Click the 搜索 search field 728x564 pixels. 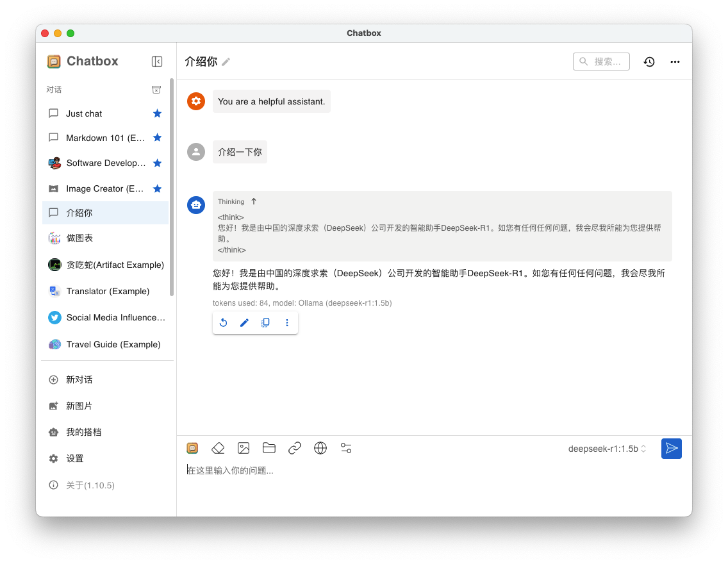(x=600, y=62)
